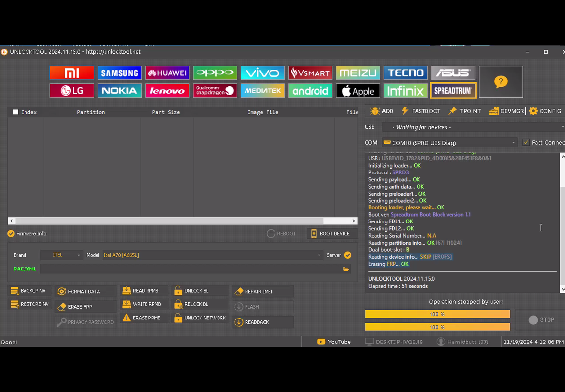This screenshot has height=392, width=565.
Task: Open the CONFIG tab
Action: [x=545, y=111]
